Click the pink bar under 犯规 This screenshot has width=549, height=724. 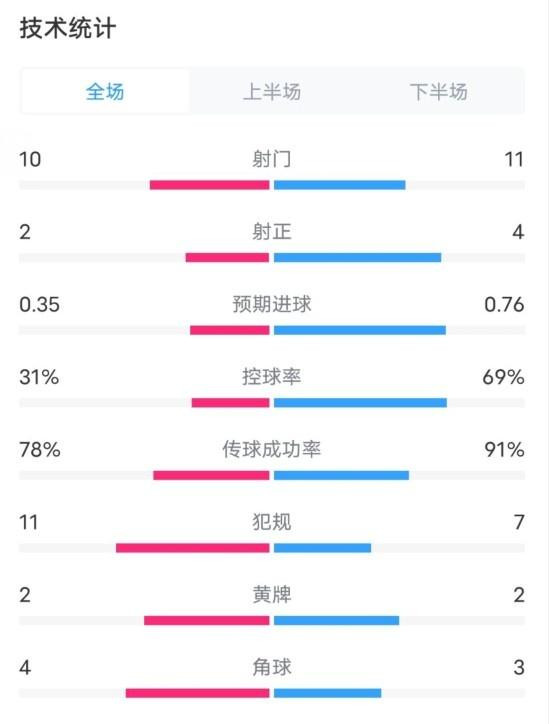(x=193, y=548)
